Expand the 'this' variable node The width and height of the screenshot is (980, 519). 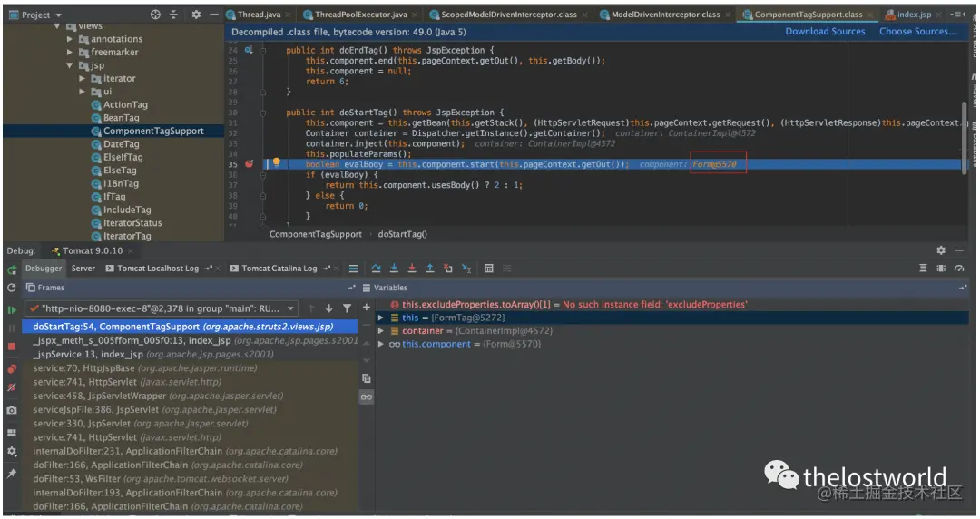tap(380, 318)
